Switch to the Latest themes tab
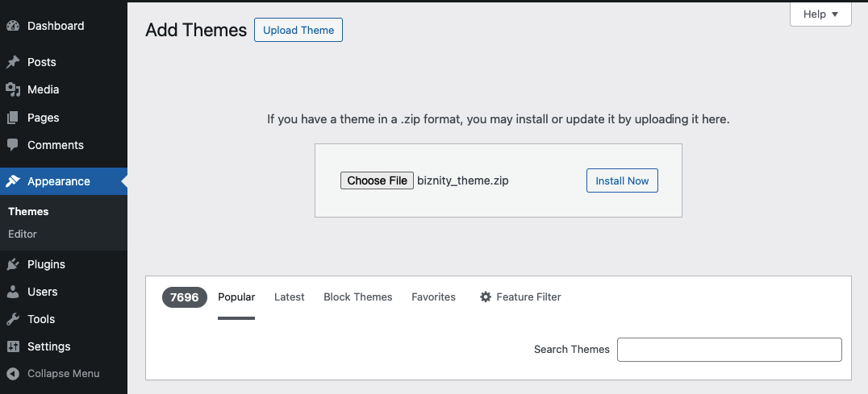 pyautogui.click(x=289, y=297)
